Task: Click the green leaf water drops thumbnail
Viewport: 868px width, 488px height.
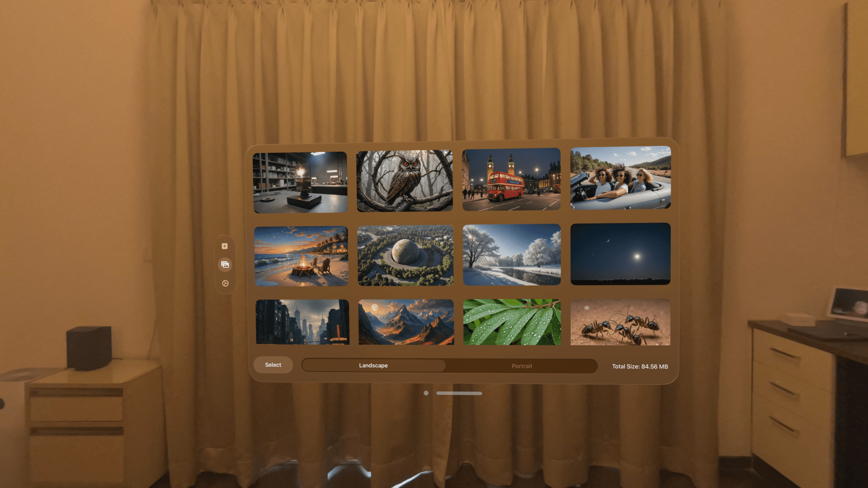Action: 512,322
